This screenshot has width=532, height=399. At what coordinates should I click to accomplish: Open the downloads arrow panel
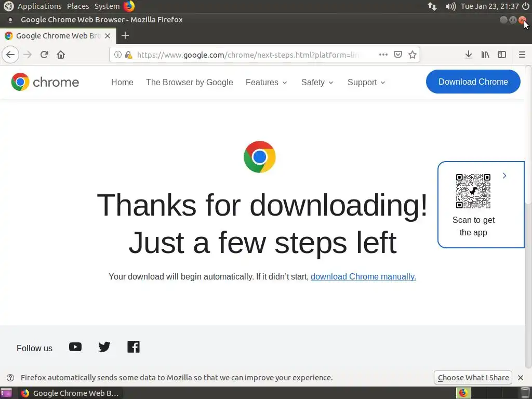click(469, 55)
